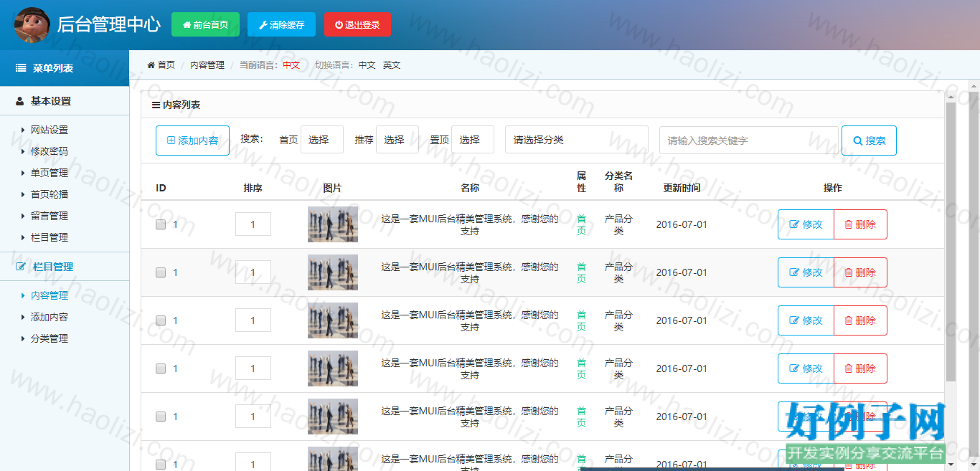980x471 pixels.
Task: Open the 首页 选择 dropdown
Action: 321,140
